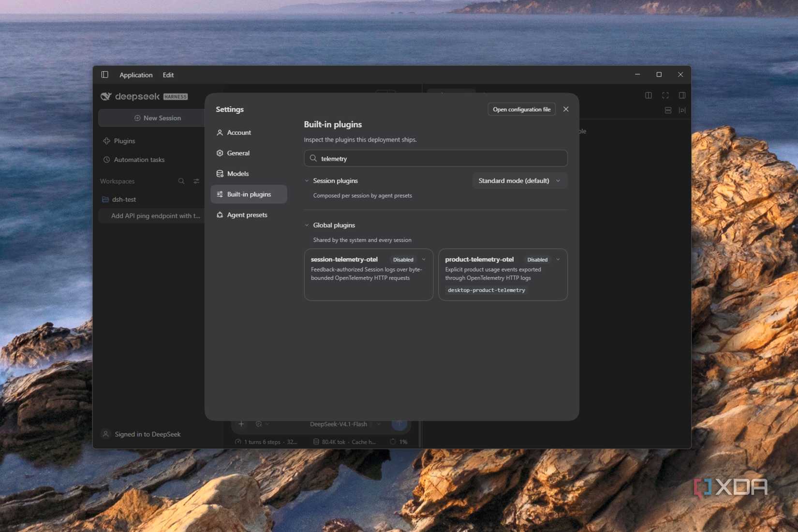The width and height of the screenshot is (798, 532).
Task: Toggle the right side panel icon
Action: pos(682,95)
